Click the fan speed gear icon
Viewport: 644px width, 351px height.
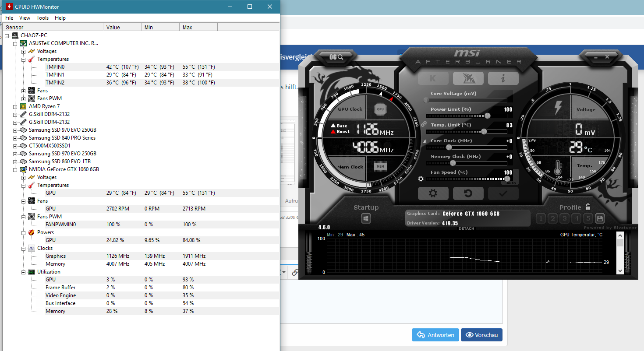click(x=421, y=179)
